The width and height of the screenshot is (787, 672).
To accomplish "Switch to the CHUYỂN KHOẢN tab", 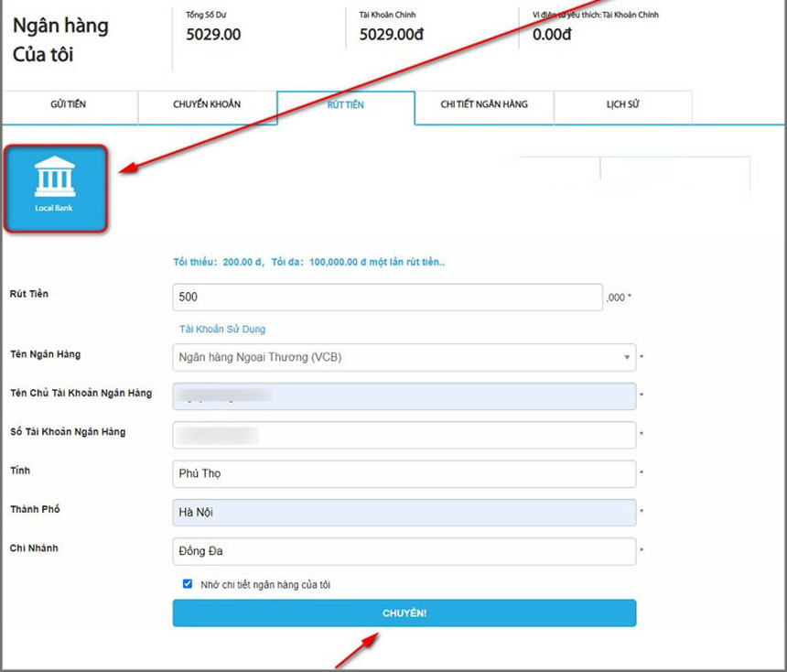I will [x=207, y=105].
